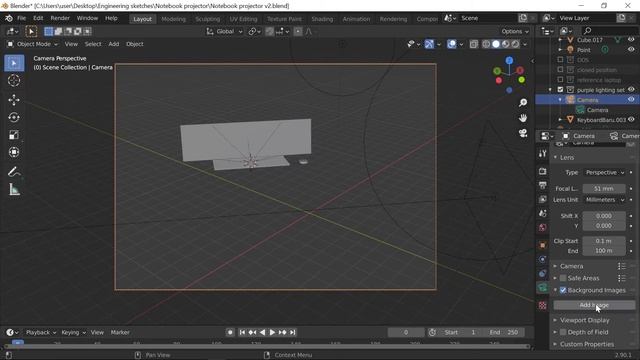Click the blue Z axis on navigation gizmo
The image size is (640, 360).
point(509,60)
